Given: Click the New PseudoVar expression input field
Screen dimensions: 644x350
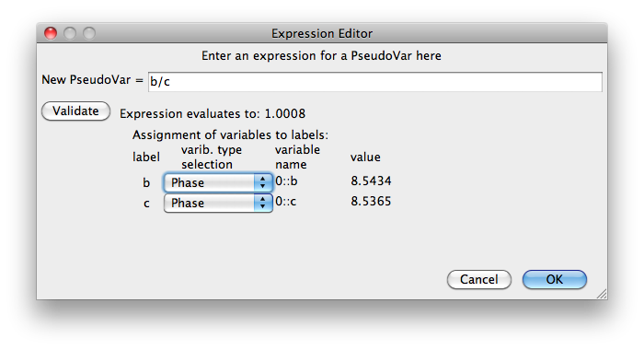Looking at the screenshot, I should (x=375, y=81).
